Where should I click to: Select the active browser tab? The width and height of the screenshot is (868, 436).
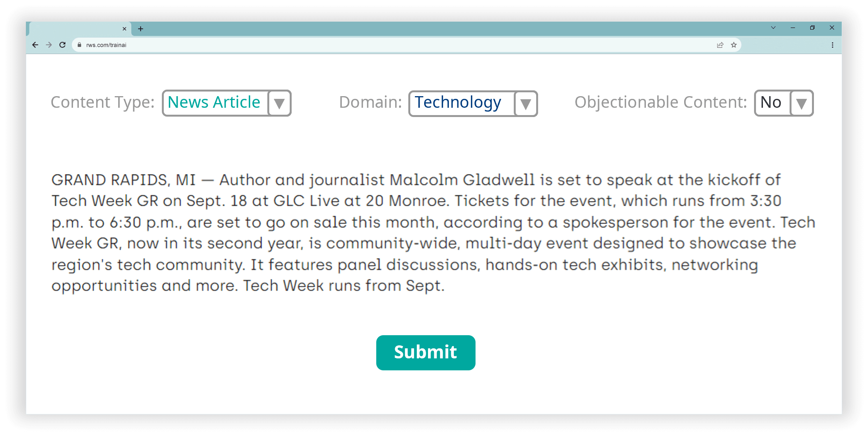(77, 29)
